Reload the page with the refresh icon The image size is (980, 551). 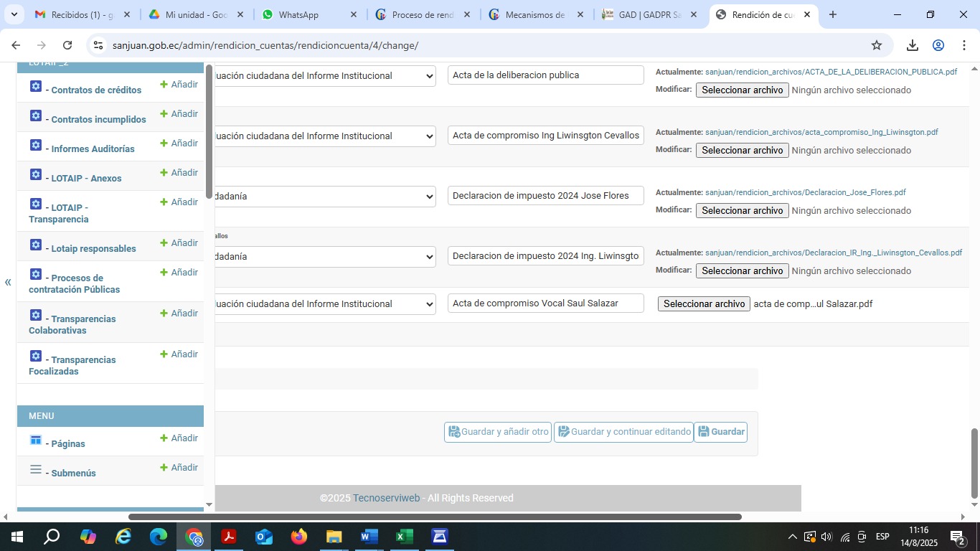coord(67,45)
